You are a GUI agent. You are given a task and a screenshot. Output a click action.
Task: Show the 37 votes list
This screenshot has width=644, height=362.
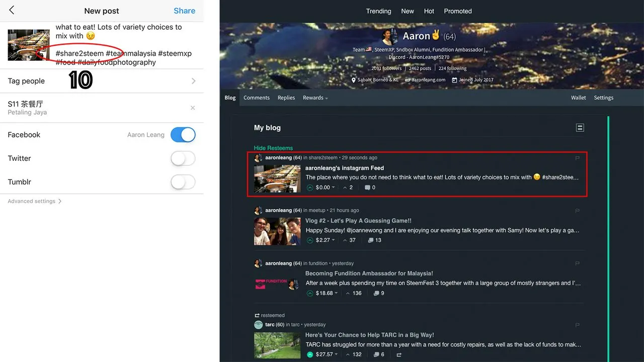pos(349,240)
